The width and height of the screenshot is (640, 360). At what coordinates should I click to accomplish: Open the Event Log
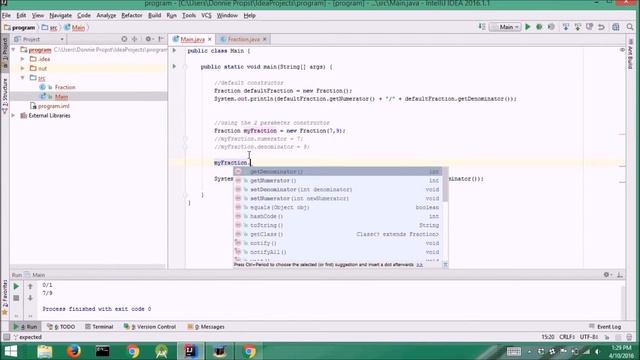point(605,327)
